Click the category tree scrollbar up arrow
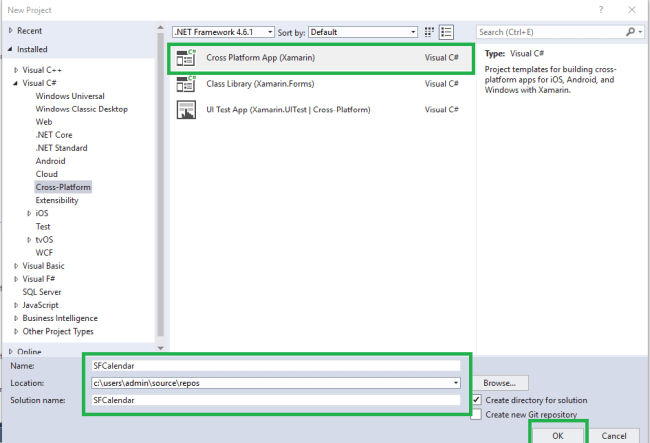 coord(160,28)
